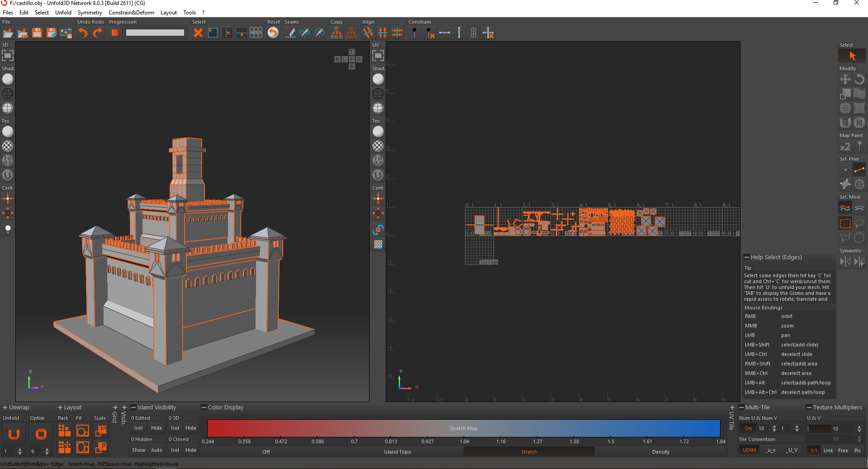The height and width of the screenshot is (469, 868).
Task: Select the UDIM tile convention
Action: (x=749, y=450)
